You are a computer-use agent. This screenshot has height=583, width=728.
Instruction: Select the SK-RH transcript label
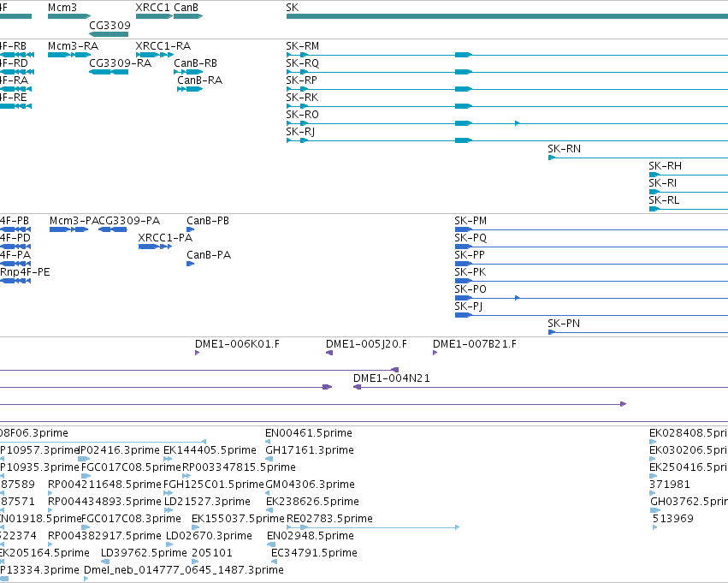[666, 166]
